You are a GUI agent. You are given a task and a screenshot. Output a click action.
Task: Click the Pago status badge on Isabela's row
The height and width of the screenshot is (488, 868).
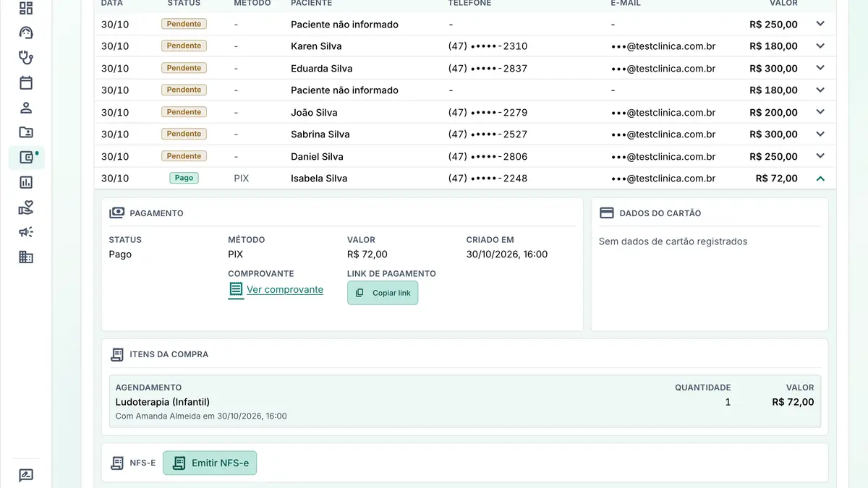[x=184, y=178]
